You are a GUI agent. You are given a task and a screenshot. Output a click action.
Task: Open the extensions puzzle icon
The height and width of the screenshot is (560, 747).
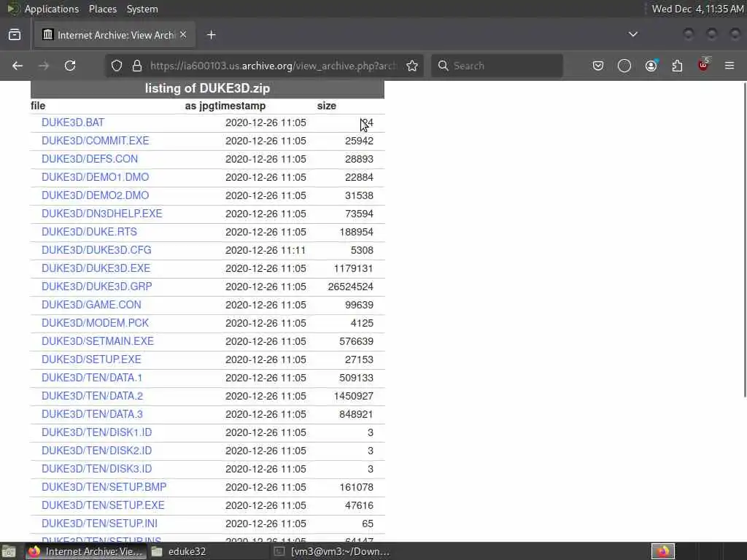[677, 66]
